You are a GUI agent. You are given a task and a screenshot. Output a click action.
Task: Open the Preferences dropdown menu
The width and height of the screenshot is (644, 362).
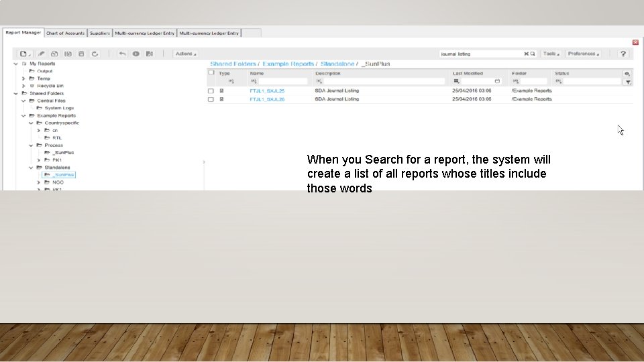click(x=583, y=54)
